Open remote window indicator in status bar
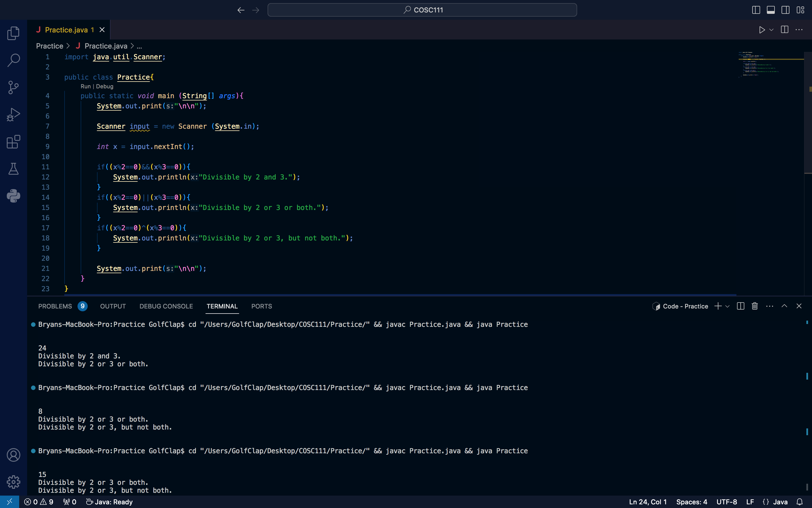The height and width of the screenshot is (508, 812). (x=9, y=502)
